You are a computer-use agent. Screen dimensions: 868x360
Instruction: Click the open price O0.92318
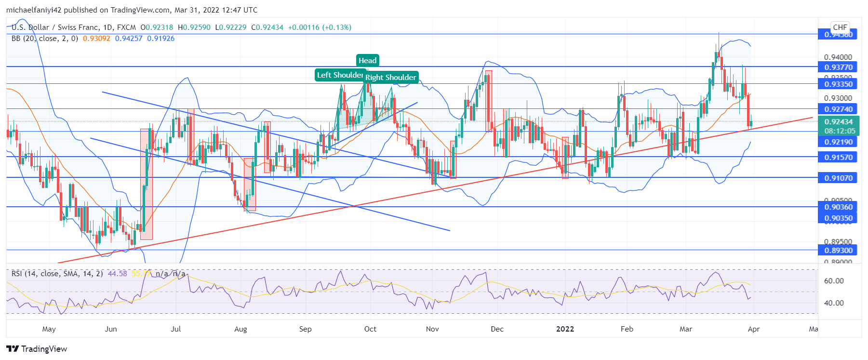pos(157,27)
